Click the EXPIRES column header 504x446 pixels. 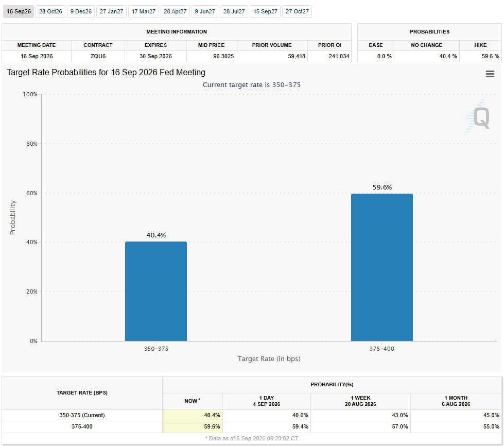155,45
